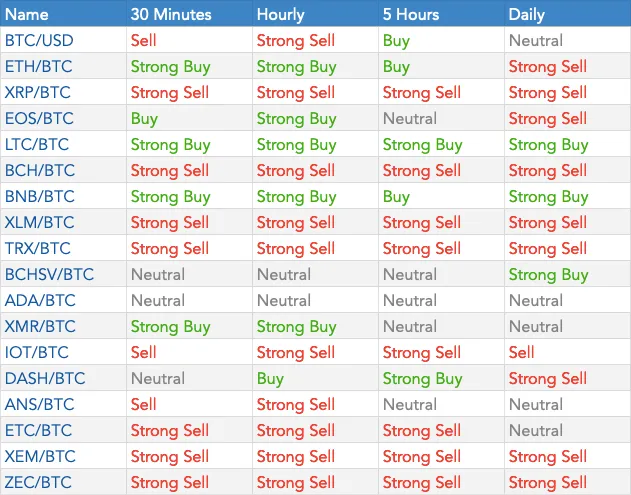Image resolution: width=631 pixels, height=495 pixels.
Task: Select the DASH/BTC link
Action: pos(45,379)
